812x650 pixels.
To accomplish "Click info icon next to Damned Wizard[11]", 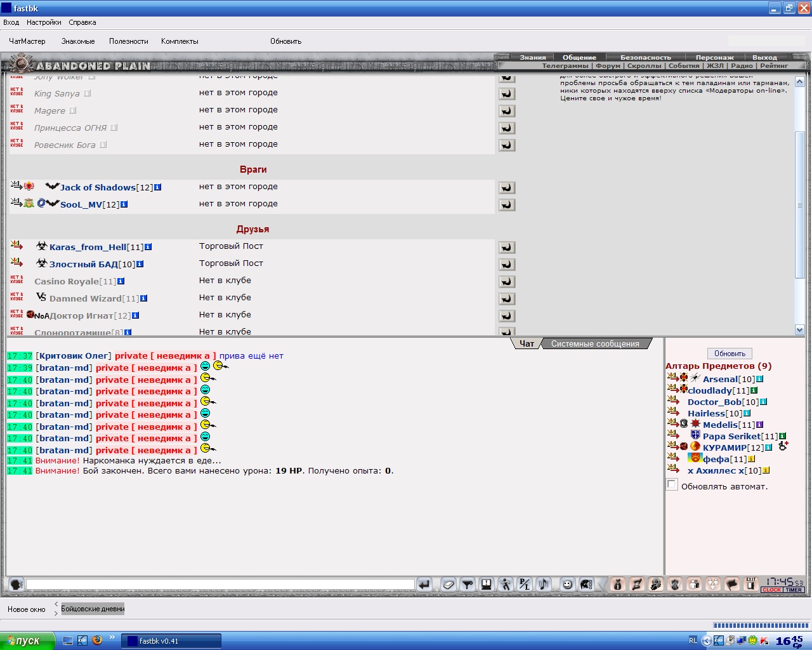I will tap(144, 298).
